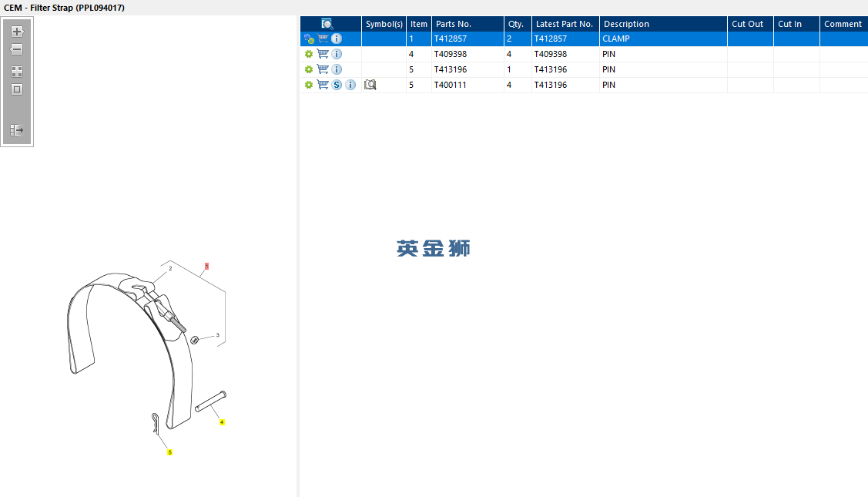Click CLAMP description cell
Image resolution: width=868 pixels, height=497 pixels.
(x=663, y=39)
